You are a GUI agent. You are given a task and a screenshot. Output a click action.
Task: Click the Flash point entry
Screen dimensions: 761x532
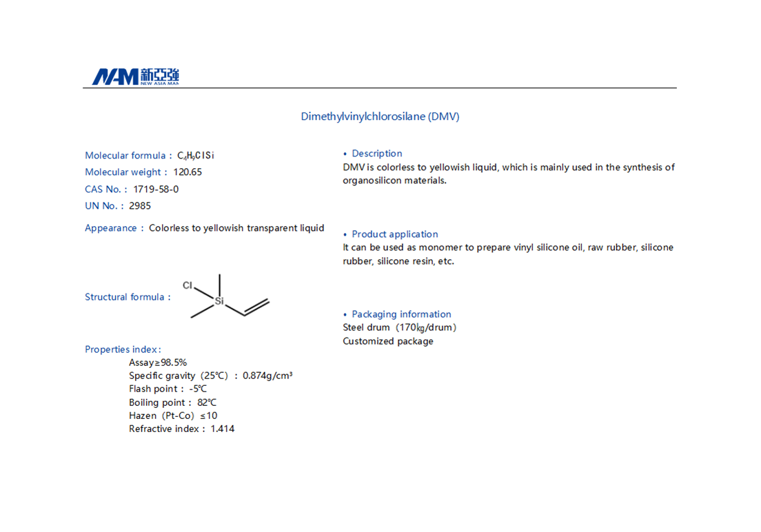tap(168, 389)
